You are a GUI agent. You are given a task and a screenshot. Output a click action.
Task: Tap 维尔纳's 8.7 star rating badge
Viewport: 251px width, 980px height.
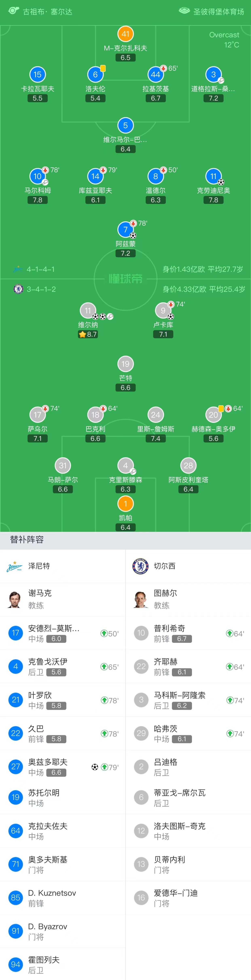(x=88, y=334)
